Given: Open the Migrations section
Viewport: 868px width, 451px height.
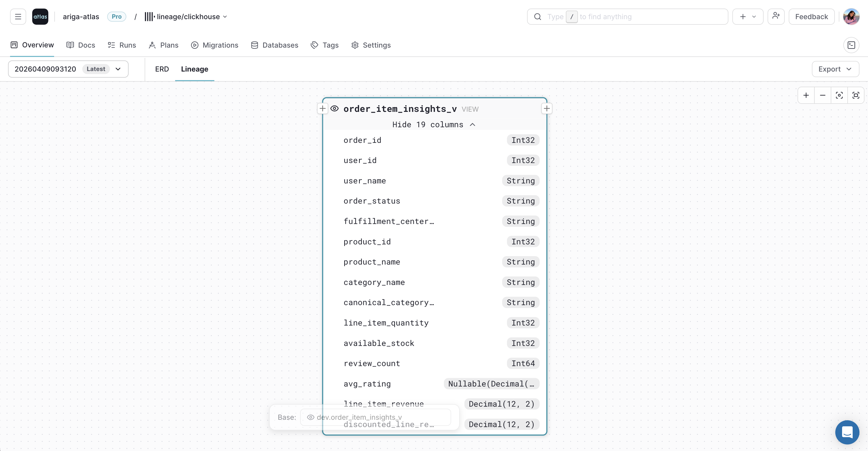Looking at the screenshot, I should pyautogui.click(x=215, y=45).
